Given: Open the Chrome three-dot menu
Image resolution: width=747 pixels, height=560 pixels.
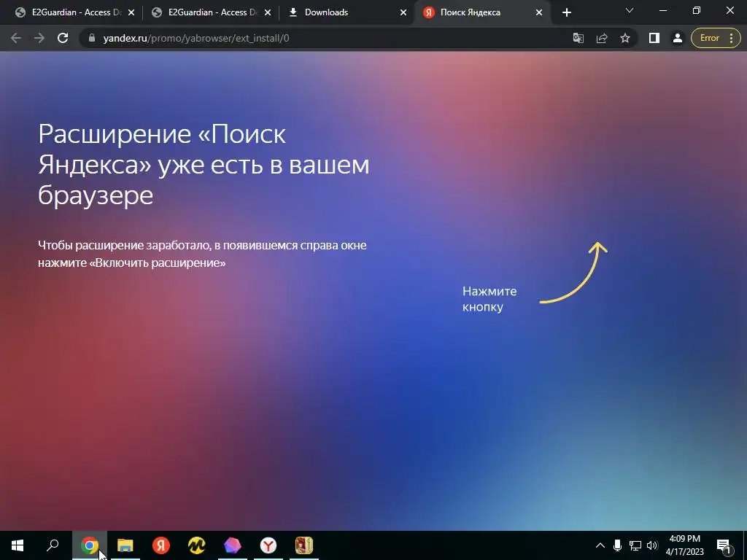Looking at the screenshot, I should 731,38.
